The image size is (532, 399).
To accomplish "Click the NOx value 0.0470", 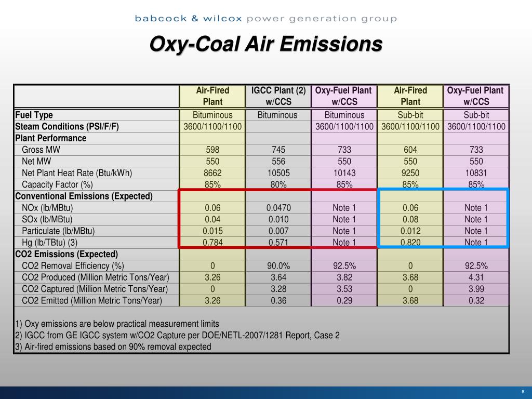I will pyautogui.click(x=278, y=208).
